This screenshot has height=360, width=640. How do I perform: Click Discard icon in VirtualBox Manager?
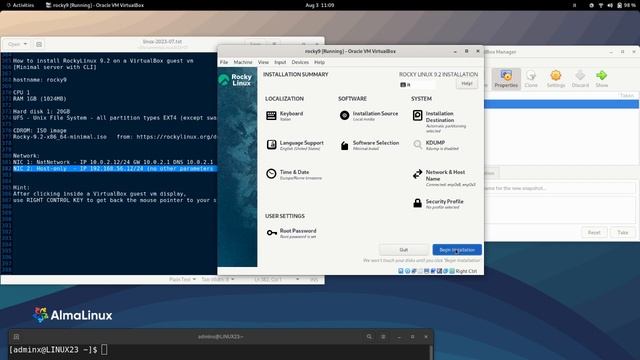tap(580, 79)
